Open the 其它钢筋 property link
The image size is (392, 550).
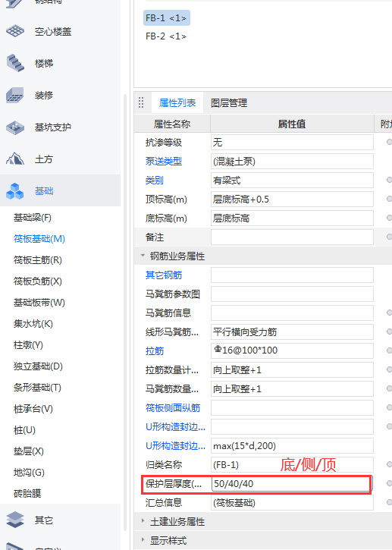pyautogui.click(x=164, y=275)
